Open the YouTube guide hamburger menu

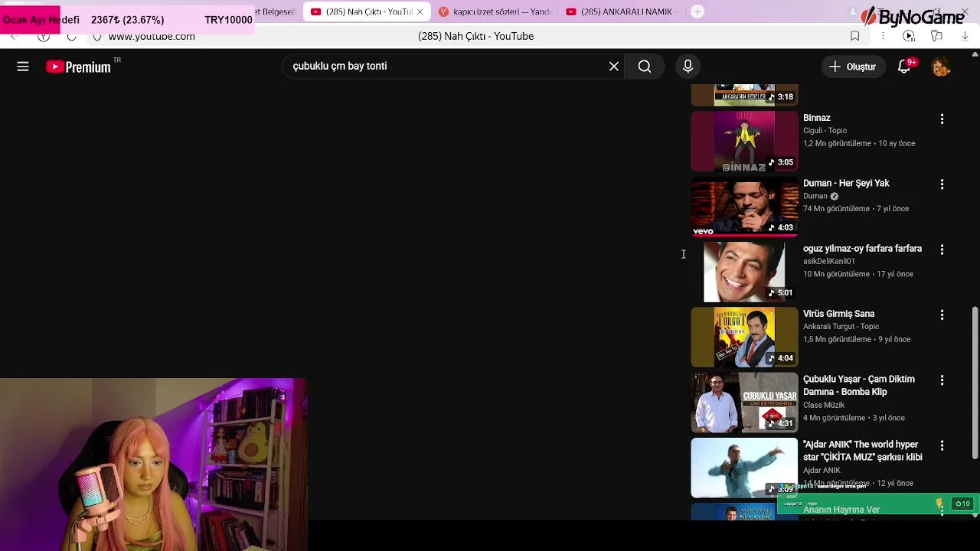[x=23, y=67]
